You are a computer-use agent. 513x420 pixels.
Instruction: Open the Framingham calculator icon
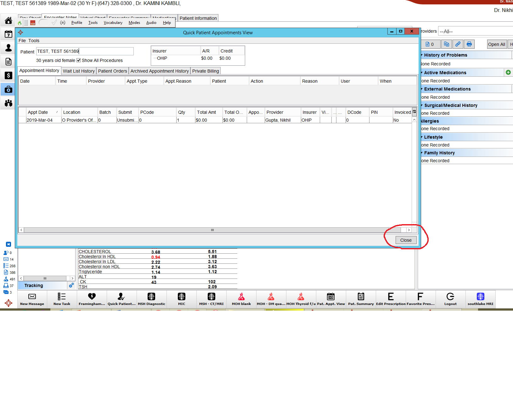92,299
